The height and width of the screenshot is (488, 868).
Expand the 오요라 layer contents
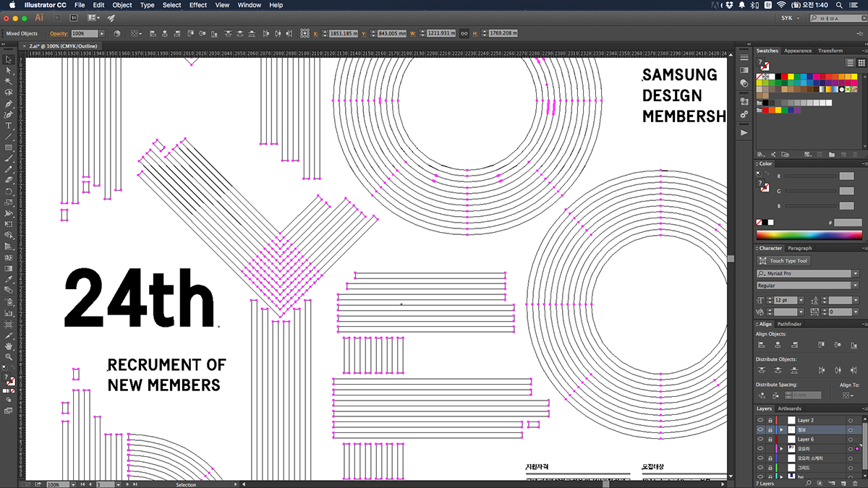tap(781, 448)
